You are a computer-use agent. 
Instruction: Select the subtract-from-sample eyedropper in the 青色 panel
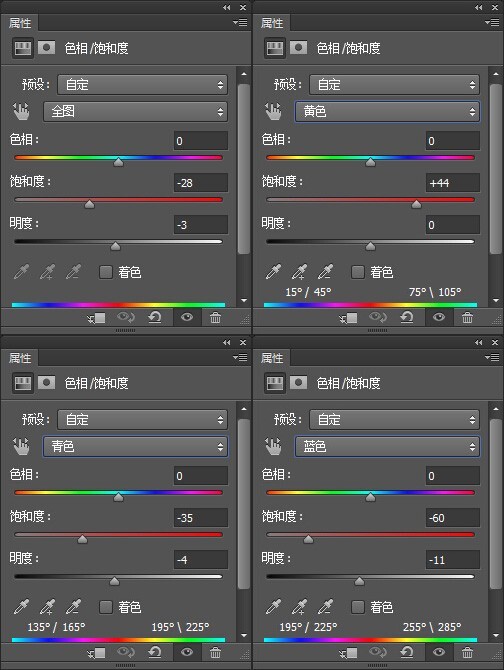coord(73,606)
